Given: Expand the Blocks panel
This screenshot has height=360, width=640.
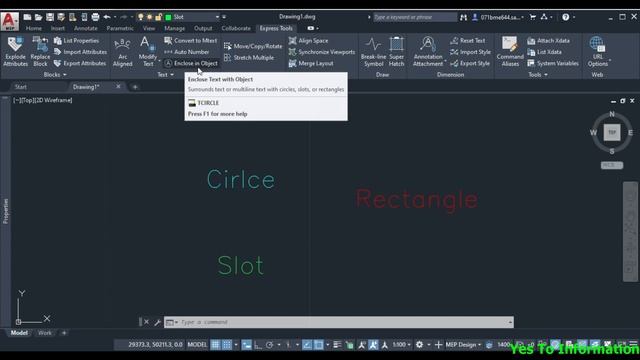Looking at the screenshot, I should [x=55, y=75].
